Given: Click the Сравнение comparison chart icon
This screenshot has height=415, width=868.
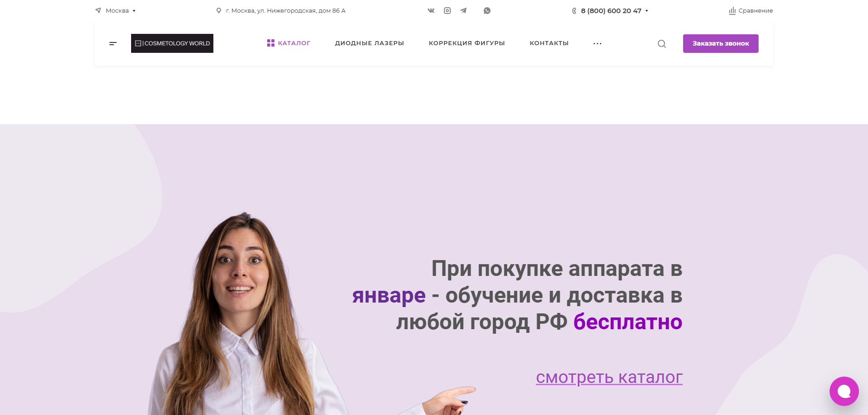Looking at the screenshot, I should [732, 10].
